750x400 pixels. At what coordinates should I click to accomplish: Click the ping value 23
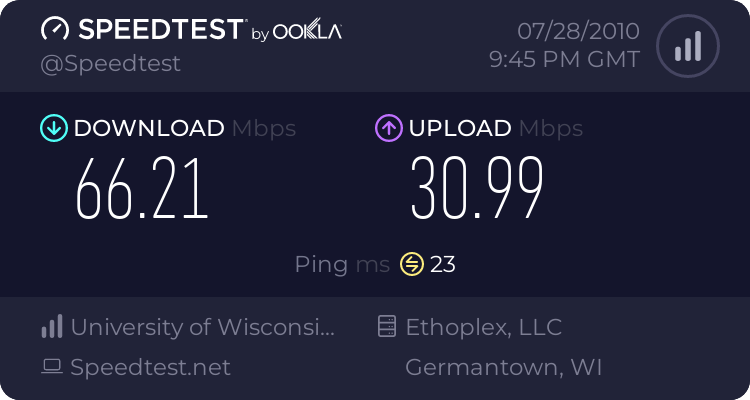tap(442, 265)
